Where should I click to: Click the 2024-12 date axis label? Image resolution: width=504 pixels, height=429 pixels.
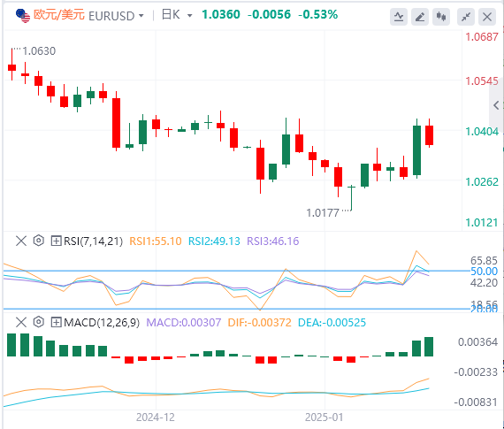pos(156,418)
